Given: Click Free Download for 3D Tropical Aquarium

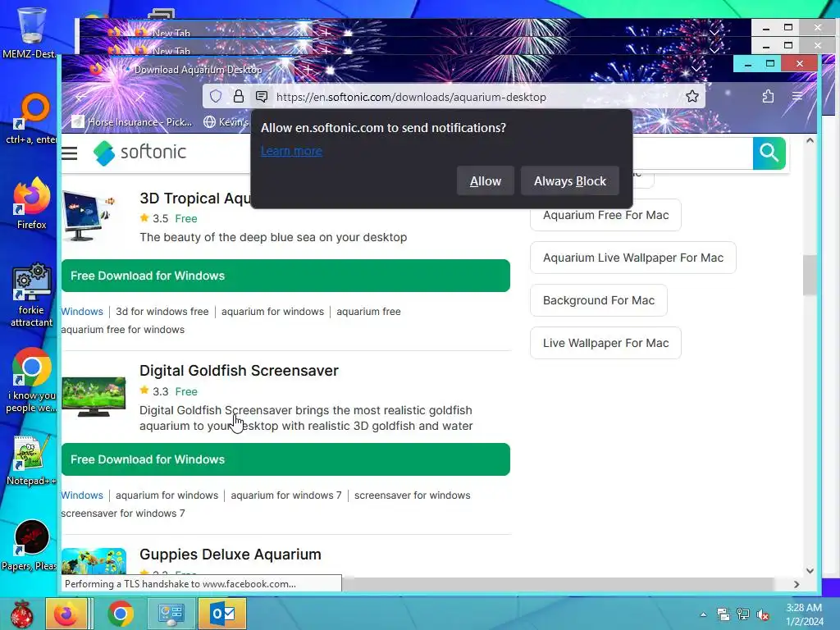Looking at the screenshot, I should point(285,276).
